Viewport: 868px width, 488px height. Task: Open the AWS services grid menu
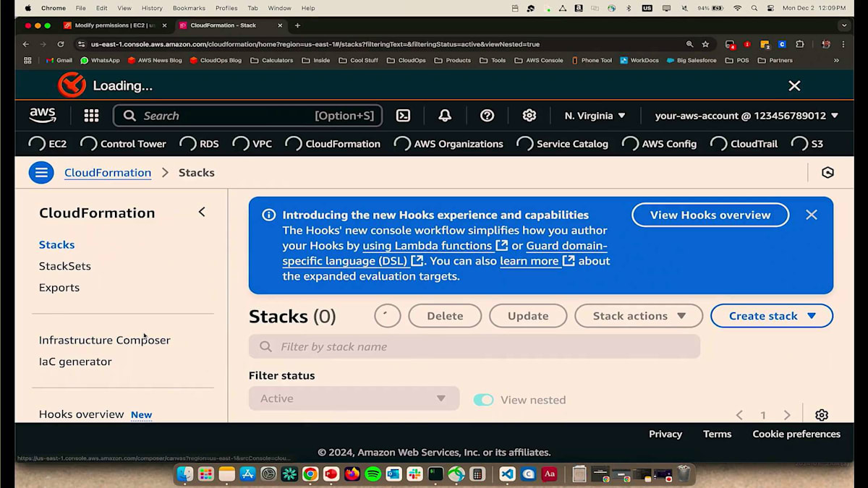91,116
